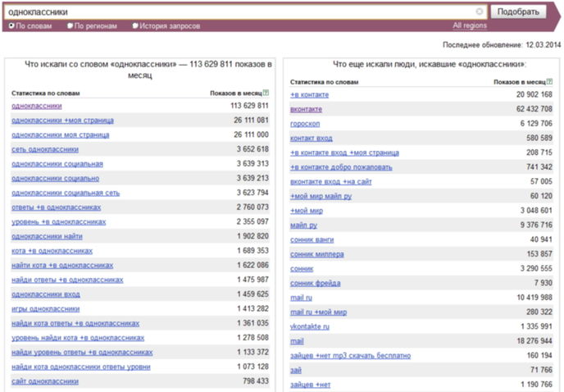564x392 pixels.
Task: Open 'vkontakte ru' related query link
Action: tap(310, 326)
